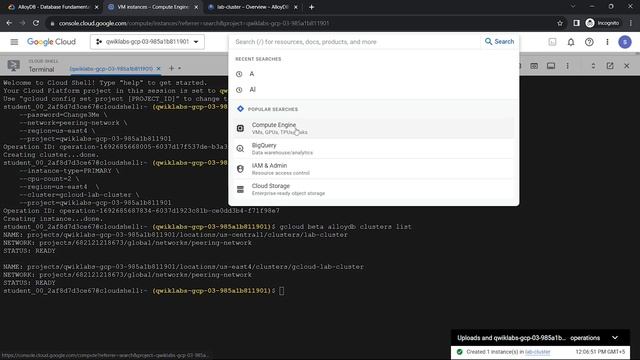
Task: Open Cloud Shell web preview icon
Action: click(534, 66)
